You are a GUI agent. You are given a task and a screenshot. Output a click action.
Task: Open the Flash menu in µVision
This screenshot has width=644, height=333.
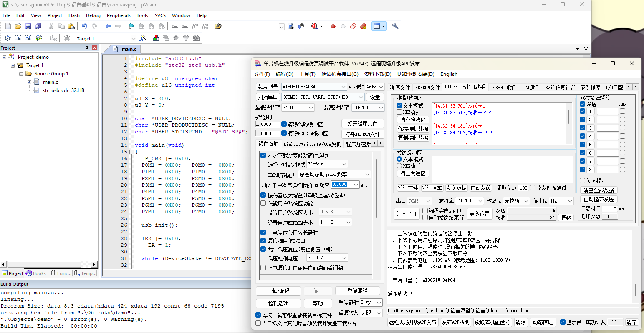[x=74, y=15]
